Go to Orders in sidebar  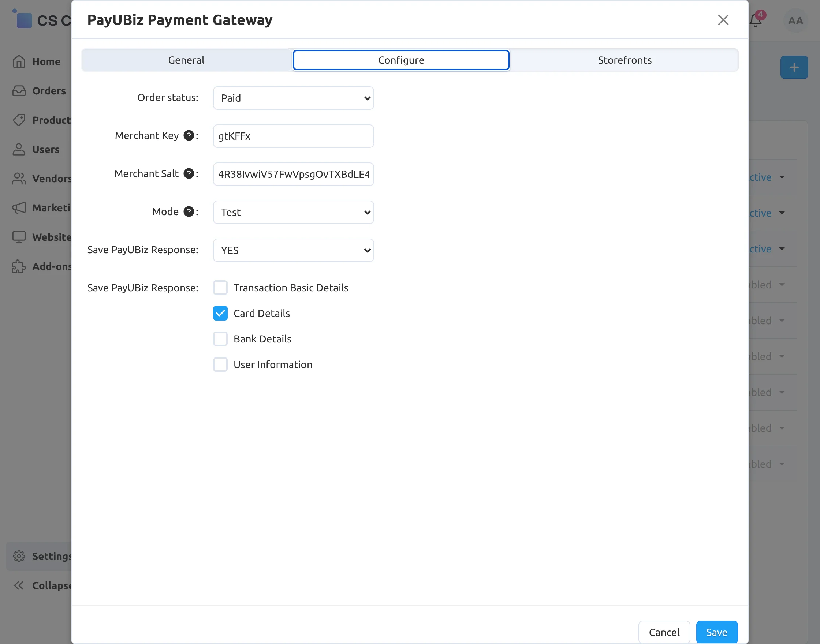[x=49, y=91]
